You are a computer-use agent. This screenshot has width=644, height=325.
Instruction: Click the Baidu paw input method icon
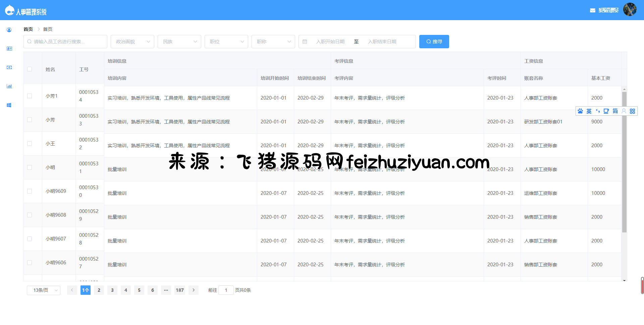[x=580, y=111]
